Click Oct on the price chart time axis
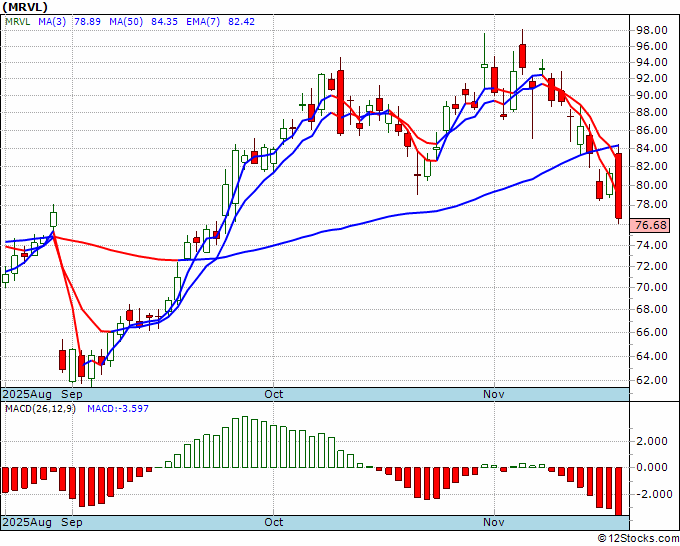 [x=274, y=395]
